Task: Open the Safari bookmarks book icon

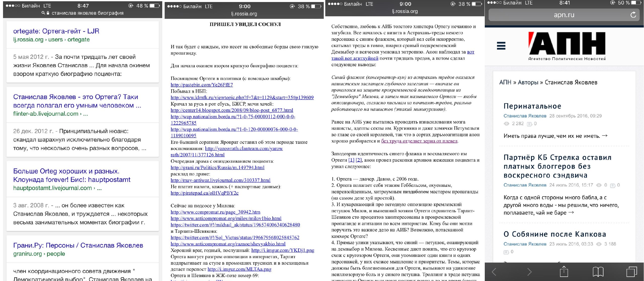Action: [x=598, y=272]
